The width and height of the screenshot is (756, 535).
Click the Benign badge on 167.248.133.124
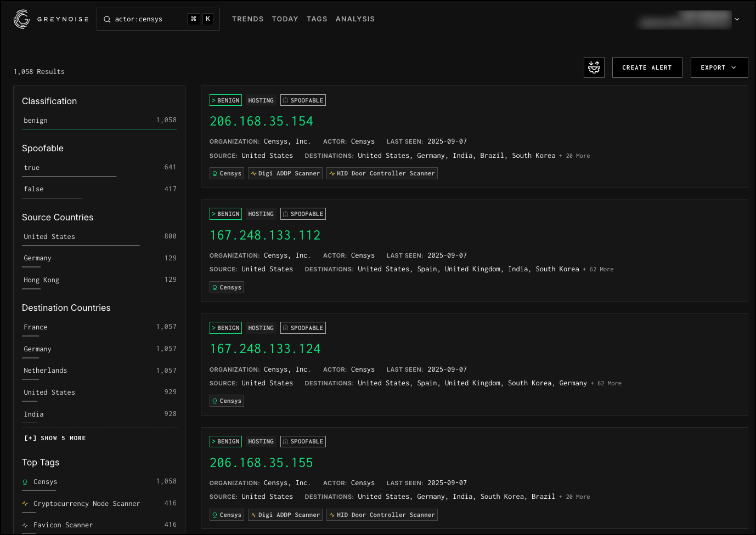point(225,328)
